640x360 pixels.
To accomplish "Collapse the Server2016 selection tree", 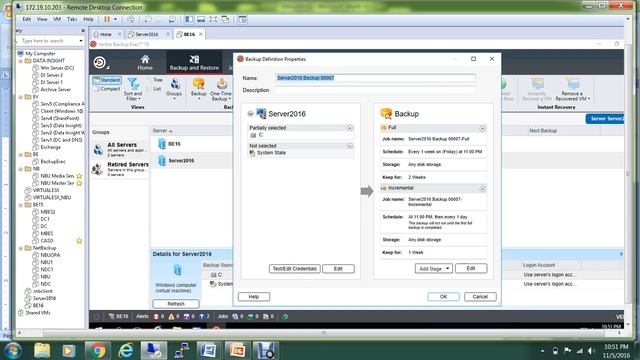I will pos(250,114).
